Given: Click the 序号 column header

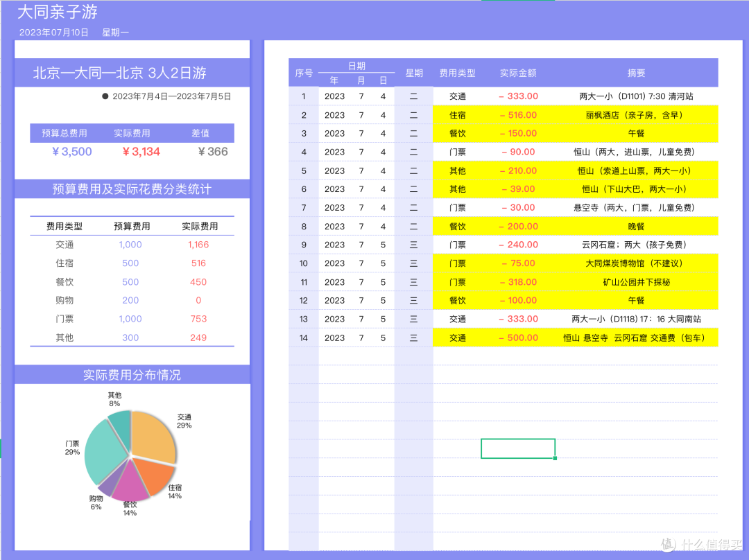Looking at the screenshot, I should click(x=304, y=73).
